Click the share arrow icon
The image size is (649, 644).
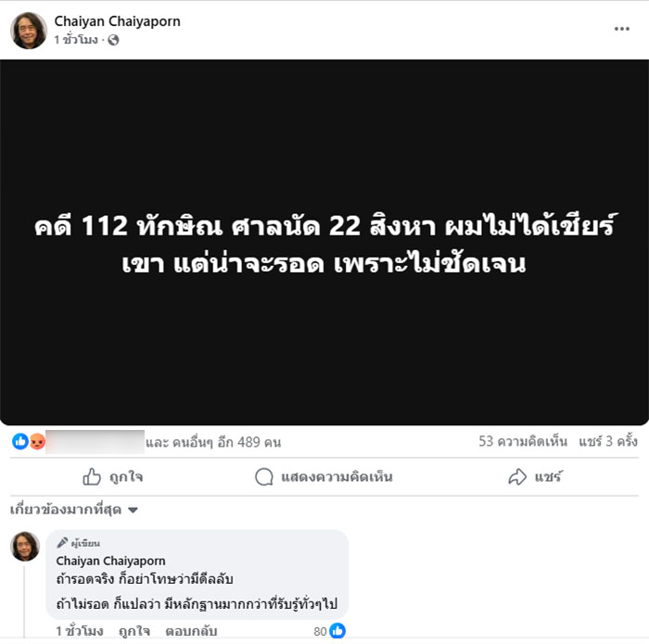(517, 476)
